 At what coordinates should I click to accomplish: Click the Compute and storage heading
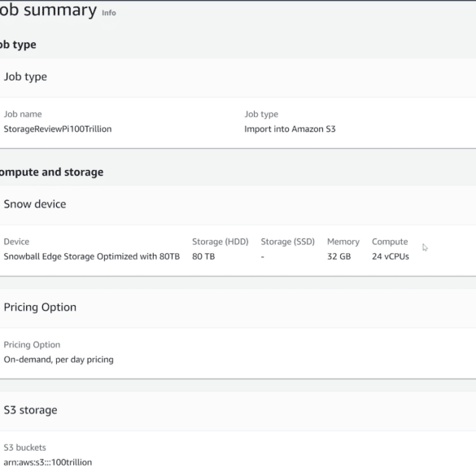tap(51, 172)
